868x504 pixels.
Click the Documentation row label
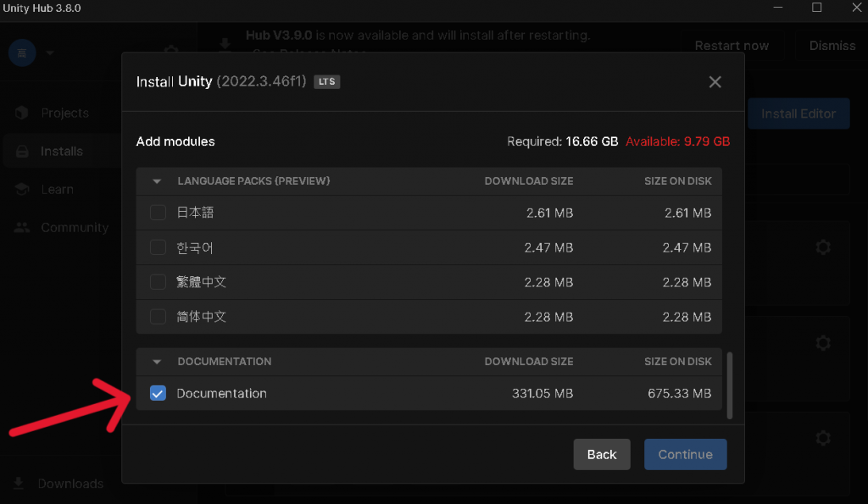click(221, 393)
